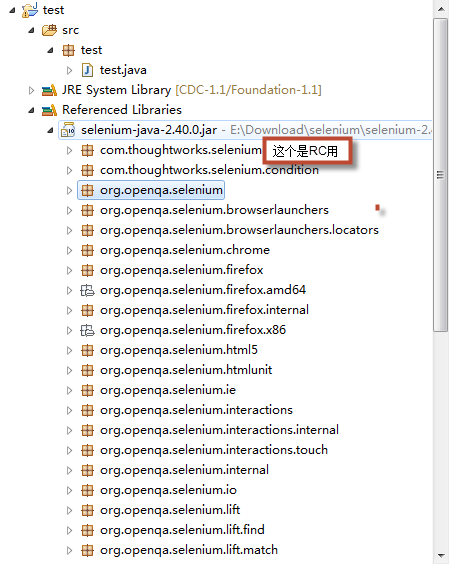
Task: Select com.thoughtworks.selenium.condition label
Action: [209, 170]
